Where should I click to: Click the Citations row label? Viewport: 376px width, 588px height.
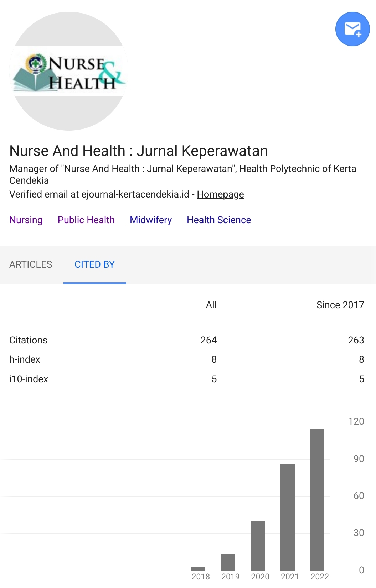[x=28, y=340]
